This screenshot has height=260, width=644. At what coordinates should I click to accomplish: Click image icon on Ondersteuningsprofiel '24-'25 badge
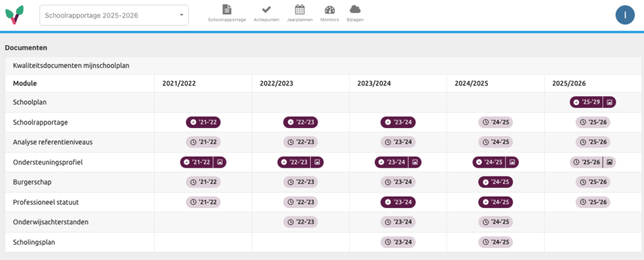point(512,162)
